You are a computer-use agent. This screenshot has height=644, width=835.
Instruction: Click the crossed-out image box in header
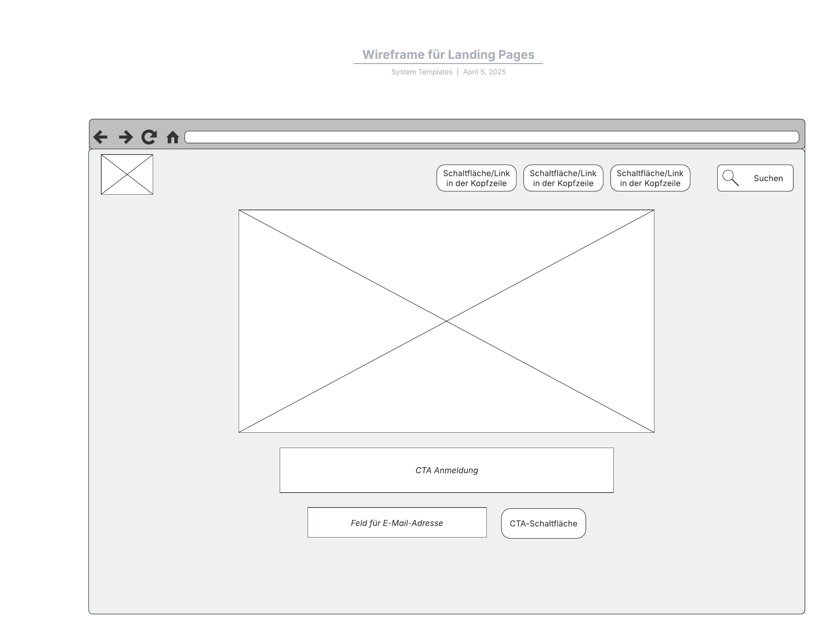point(127,174)
